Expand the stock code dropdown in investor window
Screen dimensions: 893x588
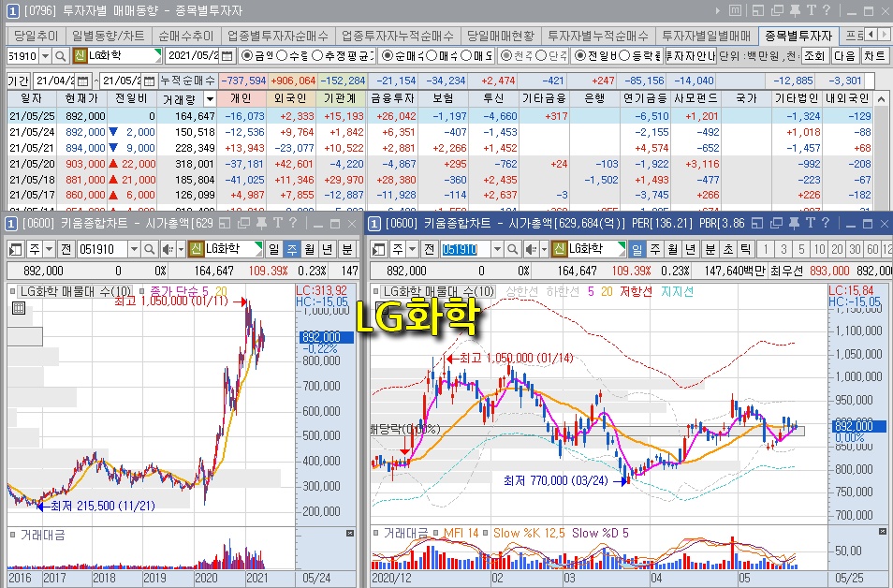click(x=45, y=56)
